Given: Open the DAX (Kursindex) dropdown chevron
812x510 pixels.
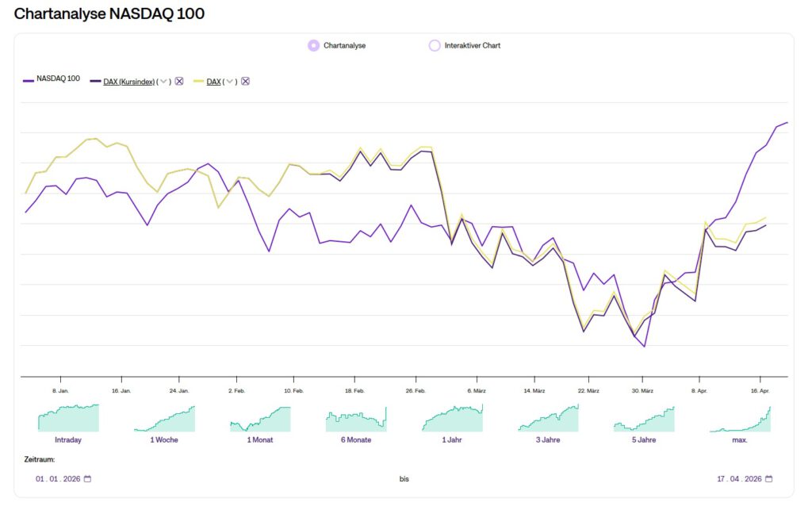Looking at the screenshot, I should click(x=163, y=81).
